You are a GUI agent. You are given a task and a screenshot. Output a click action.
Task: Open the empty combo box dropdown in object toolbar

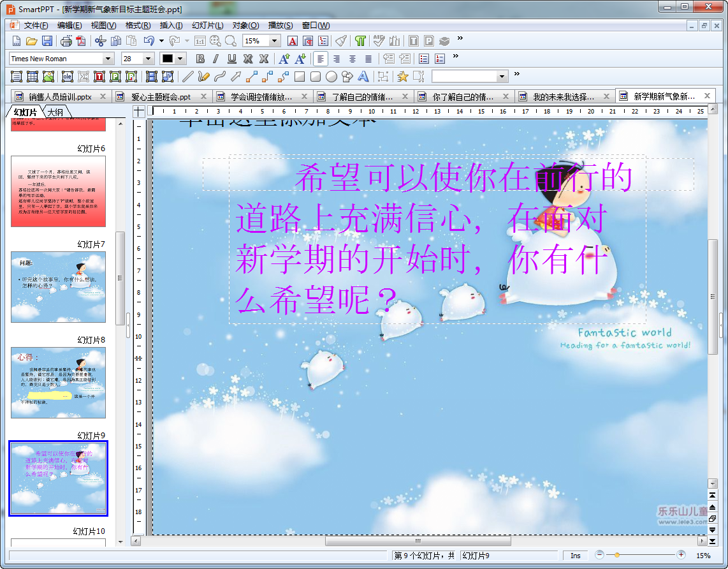coord(502,76)
